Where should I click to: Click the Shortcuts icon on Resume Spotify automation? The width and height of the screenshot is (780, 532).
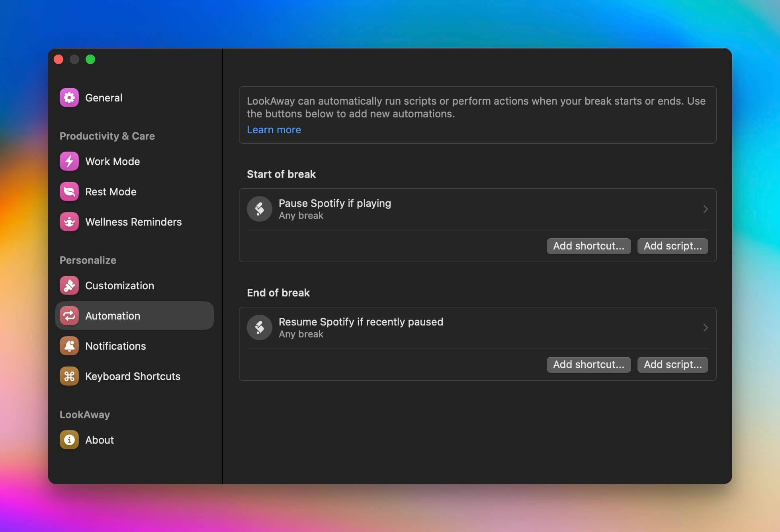coord(259,327)
